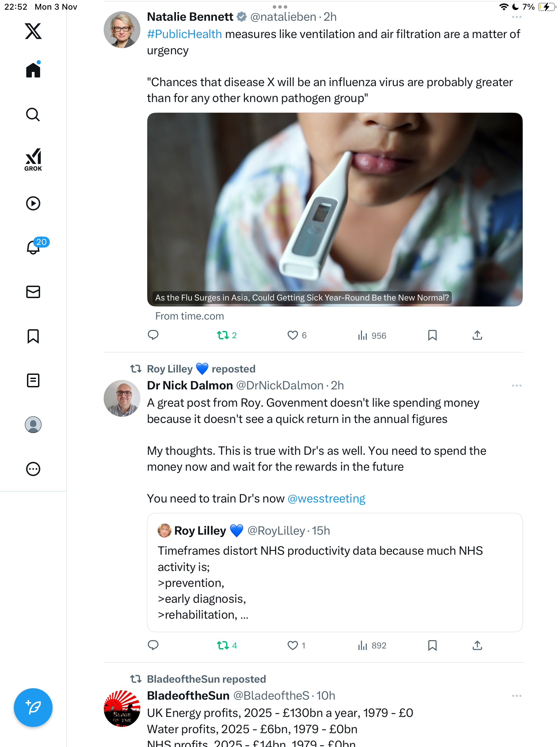560x747 pixels.
Task: Open the @wesstreeting mention
Action: (x=326, y=499)
